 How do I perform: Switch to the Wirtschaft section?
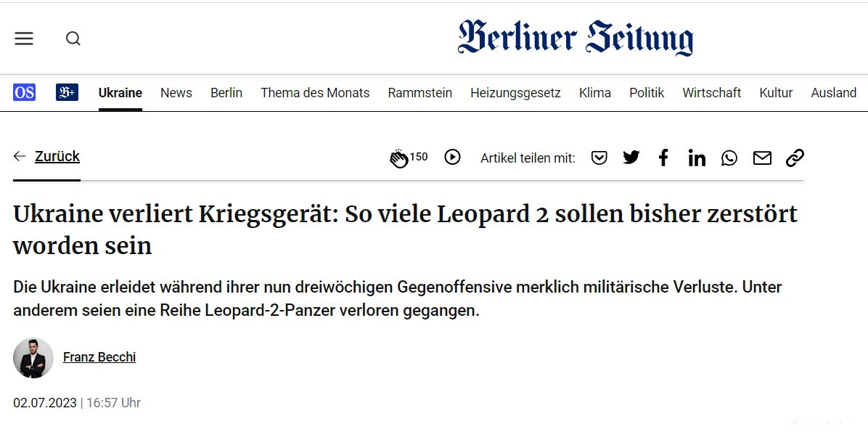711,93
